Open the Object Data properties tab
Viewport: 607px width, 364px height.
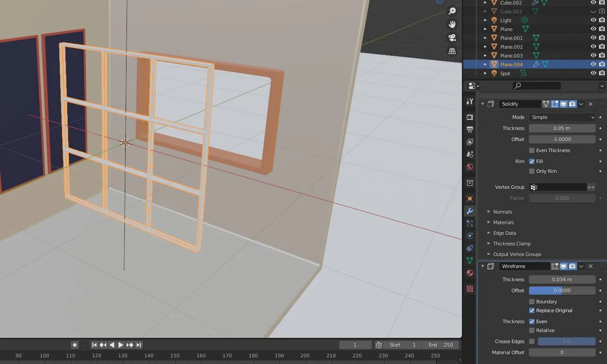(x=470, y=260)
